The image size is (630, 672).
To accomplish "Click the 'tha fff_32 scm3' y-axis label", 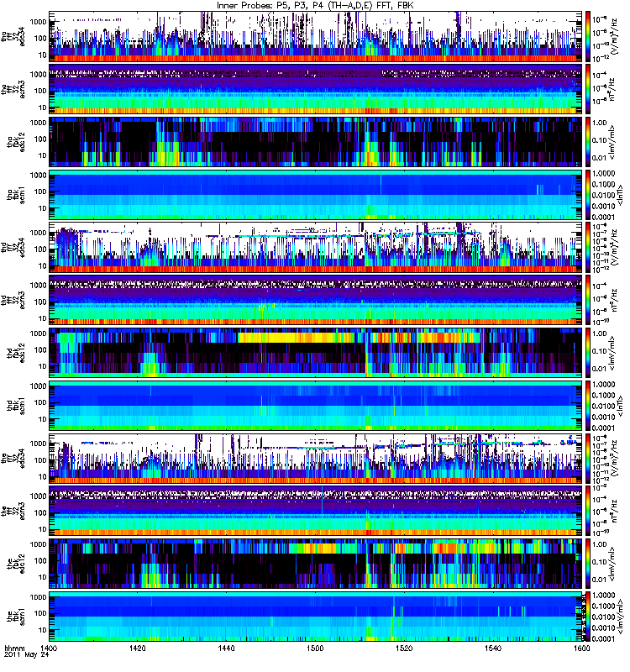I will tap(13, 89).
